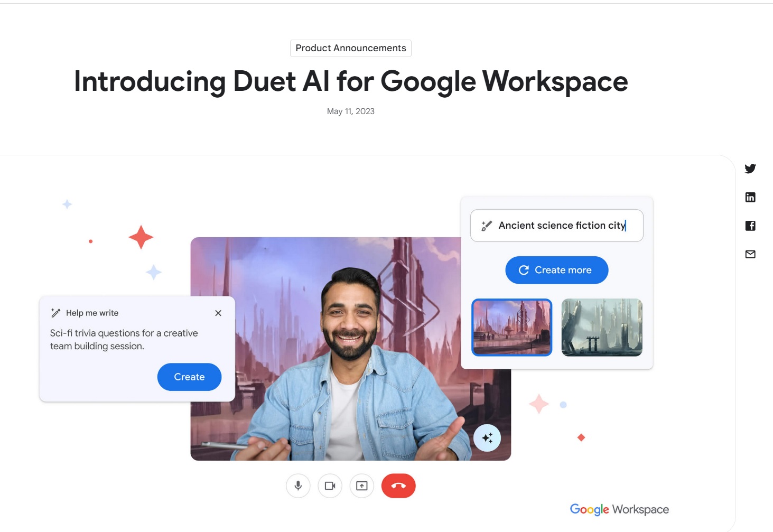
Task: Click the pencil icon beside Help me write
Action: click(55, 312)
